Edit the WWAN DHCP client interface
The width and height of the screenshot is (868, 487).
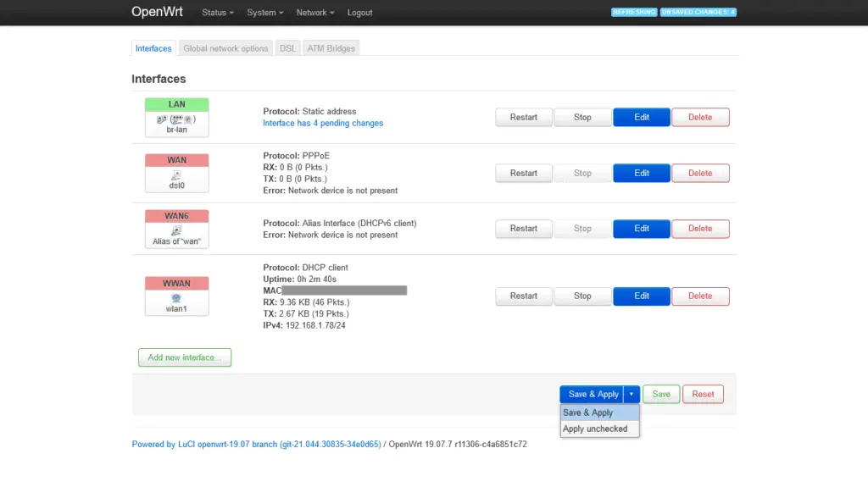click(642, 296)
